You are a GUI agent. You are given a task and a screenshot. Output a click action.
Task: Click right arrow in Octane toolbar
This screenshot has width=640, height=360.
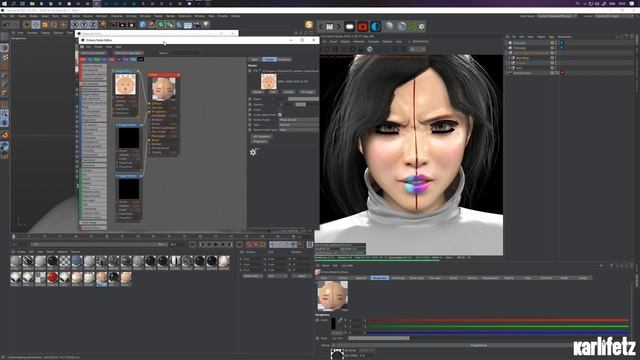(x=338, y=27)
